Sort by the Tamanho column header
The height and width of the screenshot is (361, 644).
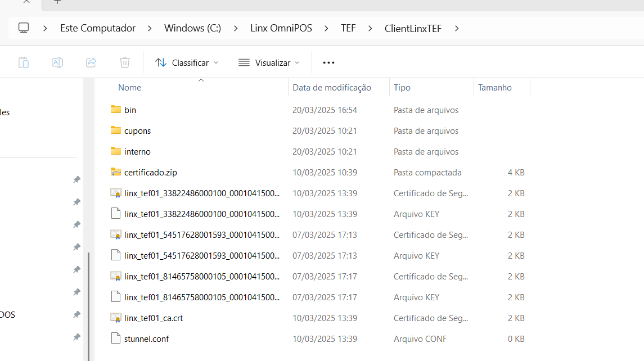pos(495,88)
